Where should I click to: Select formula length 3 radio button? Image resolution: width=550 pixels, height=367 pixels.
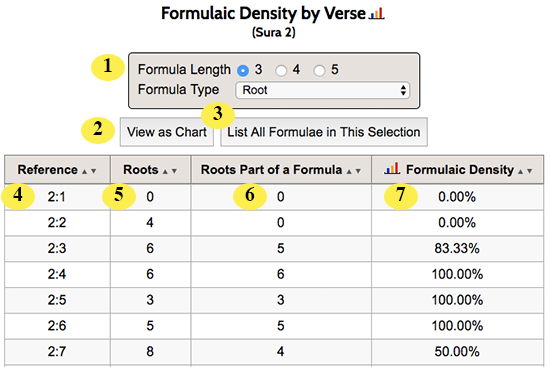pos(243,71)
